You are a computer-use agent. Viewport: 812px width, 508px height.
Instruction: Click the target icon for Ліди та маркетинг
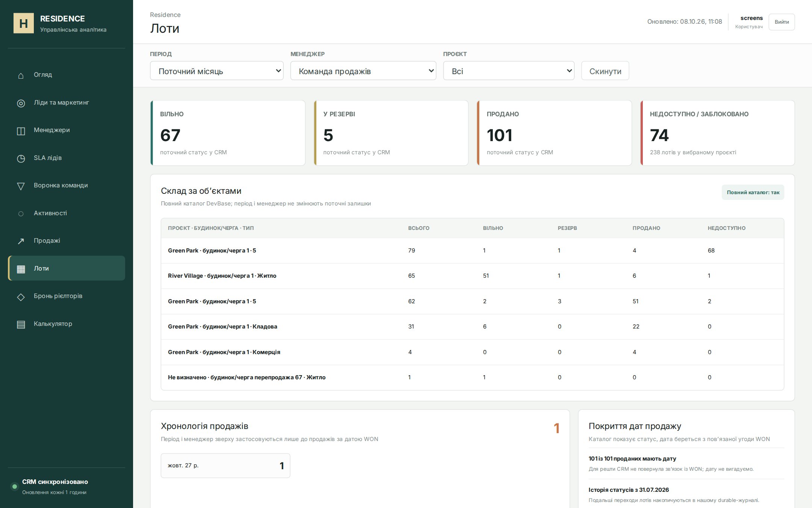21,103
